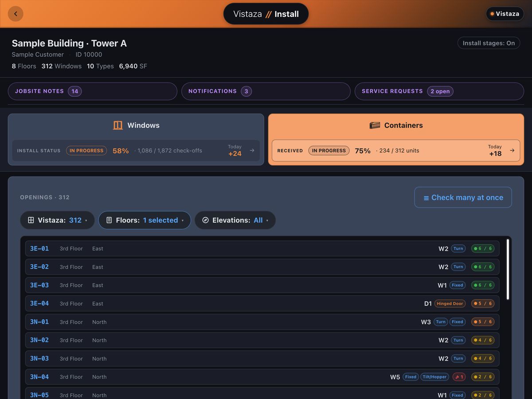Viewport: 532px width, 399px height.
Task: Select opening 3E-04 Hinged Door
Action: click(262, 304)
